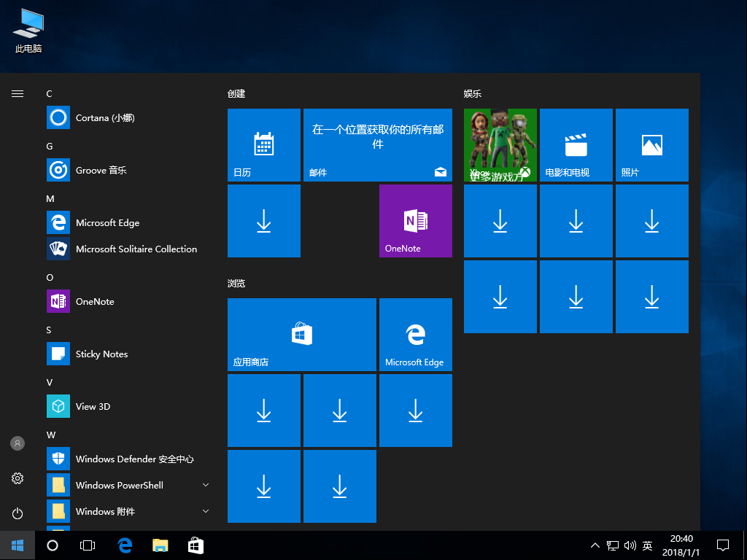Click the Windows Start button
Viewport: 747px width, 560px height.
(18, 545)
